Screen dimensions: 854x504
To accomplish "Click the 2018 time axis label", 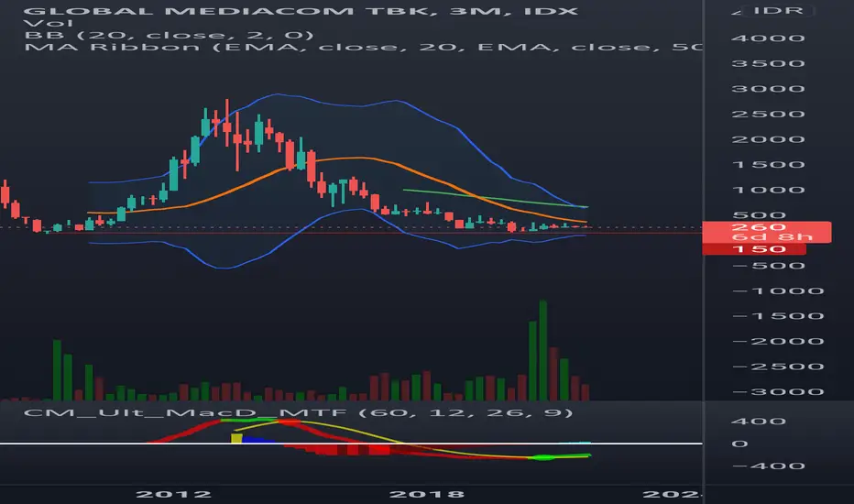I will click(426, 494).
